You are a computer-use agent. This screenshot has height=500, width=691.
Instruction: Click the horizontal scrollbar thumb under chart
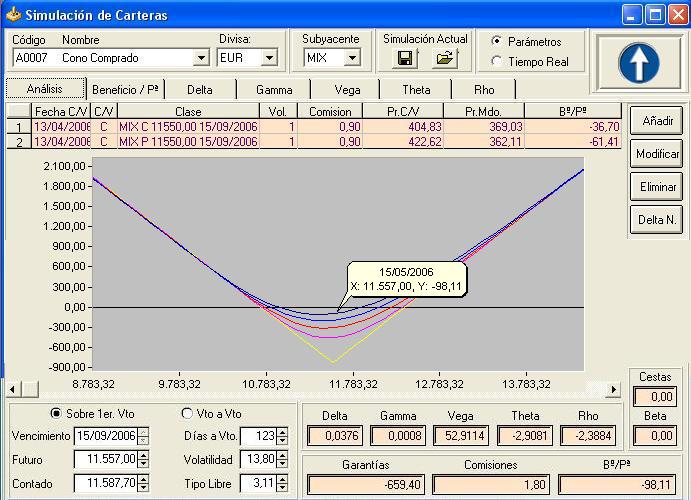coord(30,389)
